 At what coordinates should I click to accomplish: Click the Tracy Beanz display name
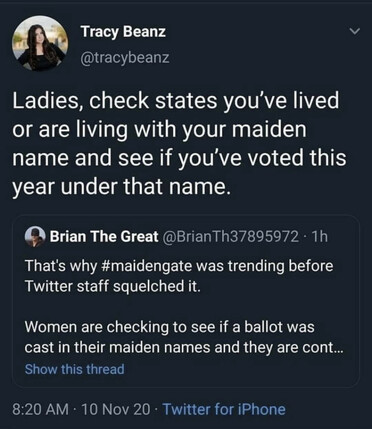[123, 32]
